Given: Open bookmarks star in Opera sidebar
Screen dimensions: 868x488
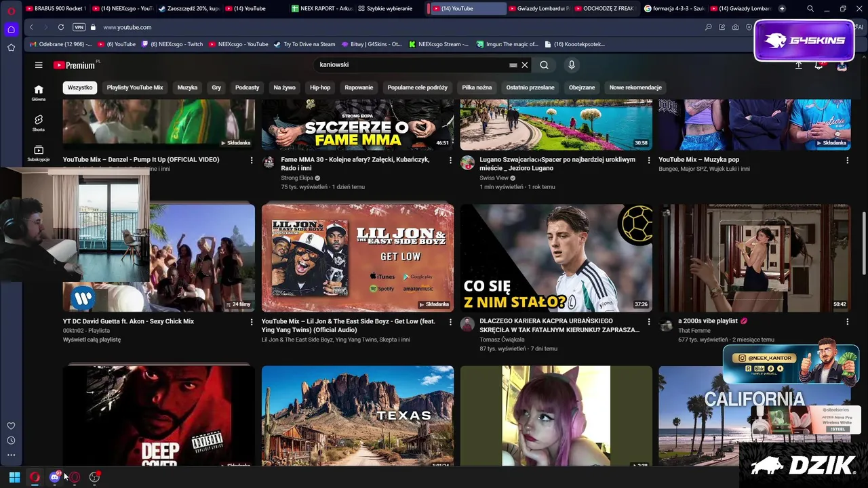Looking at the screenshot, I should [x=11, y=47].
